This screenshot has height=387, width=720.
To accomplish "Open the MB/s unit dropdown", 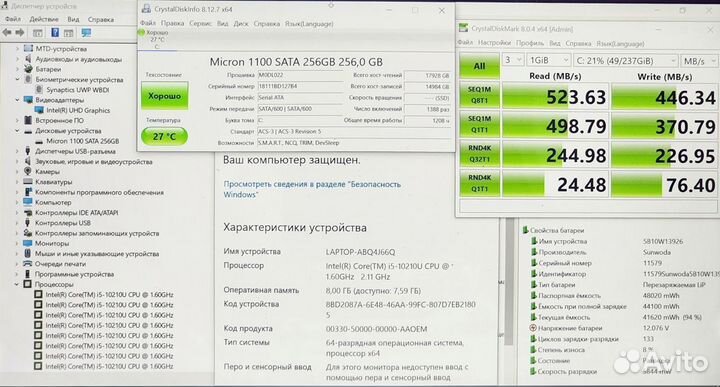I will pyautogui.click(x=699, y=61).
